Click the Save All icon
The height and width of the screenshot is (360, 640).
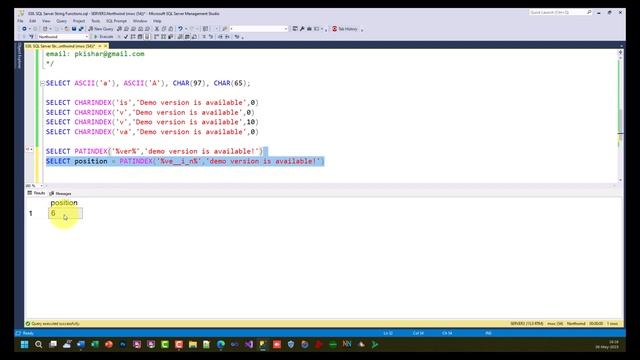tap(81, 29)
